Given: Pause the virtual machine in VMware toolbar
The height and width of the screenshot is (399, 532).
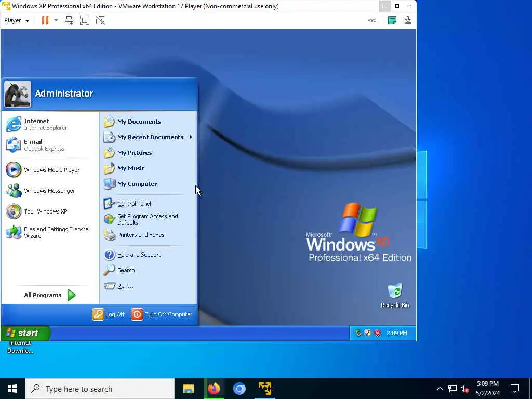Looking at the screenshot, I should point(45,20).
